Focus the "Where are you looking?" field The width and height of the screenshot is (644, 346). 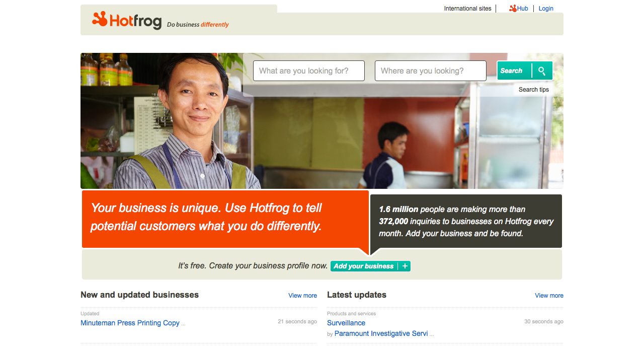click(x=431, y=71)
